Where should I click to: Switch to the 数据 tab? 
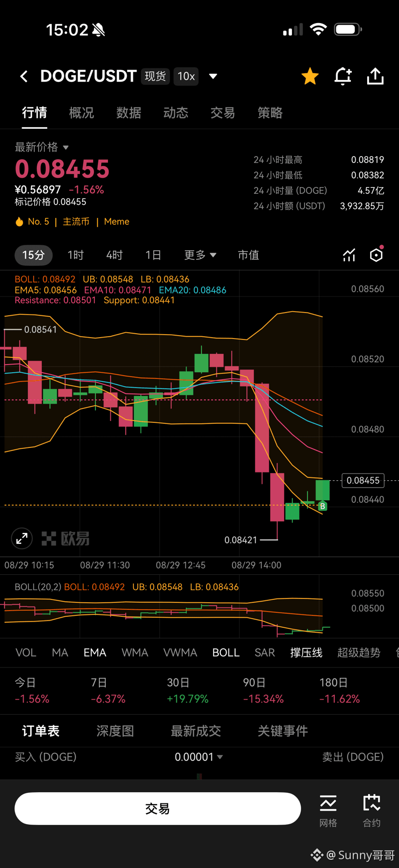click(x=129, y=113)
